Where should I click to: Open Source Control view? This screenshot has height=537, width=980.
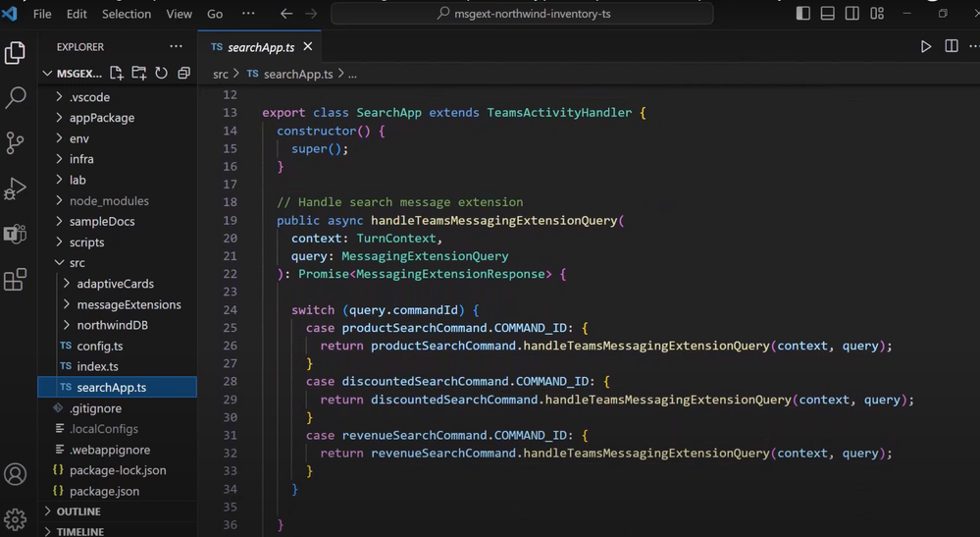tap(16, 142)
